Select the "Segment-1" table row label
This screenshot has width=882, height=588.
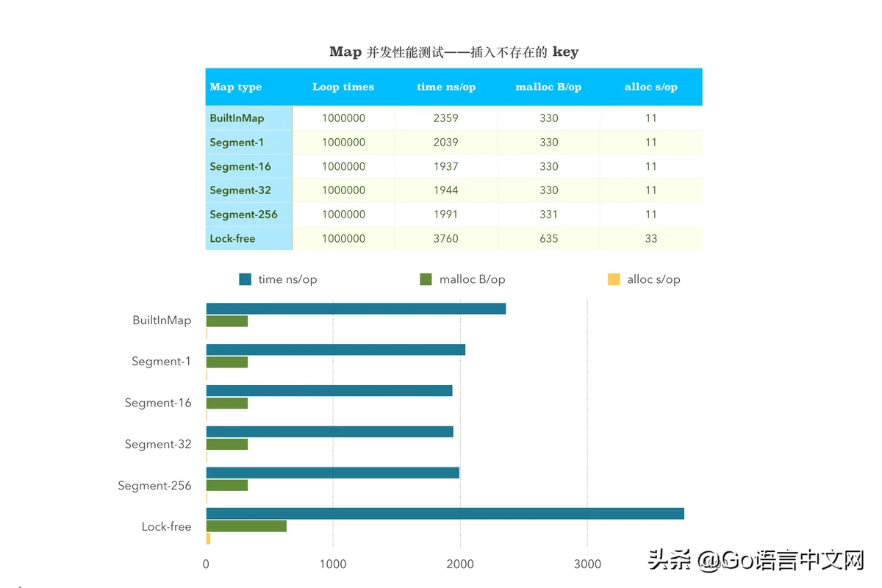(237, 143)
